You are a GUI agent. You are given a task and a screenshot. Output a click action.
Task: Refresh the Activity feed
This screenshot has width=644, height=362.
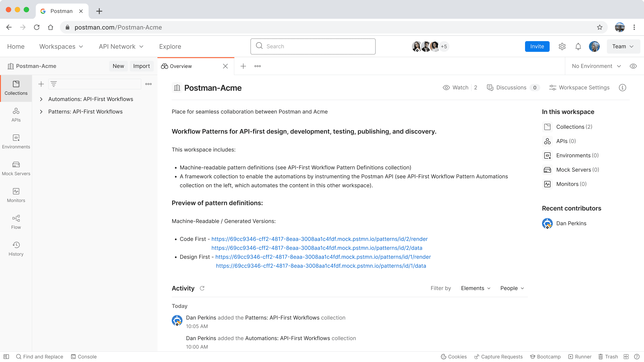202,288
